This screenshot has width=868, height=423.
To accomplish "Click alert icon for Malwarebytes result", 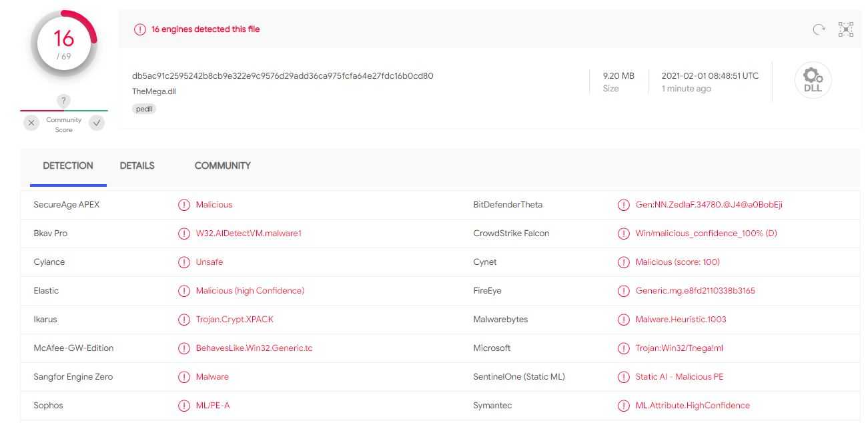I will click(x=624, y=320).
